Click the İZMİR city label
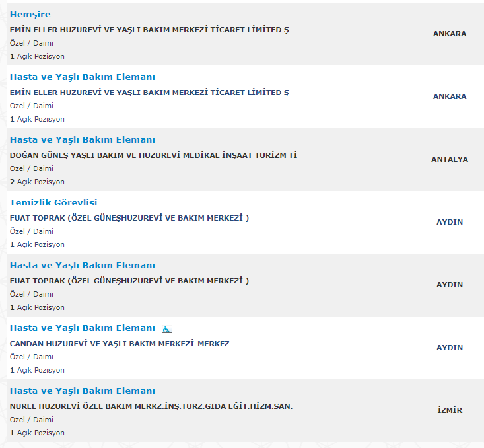The width and height of the screenshot is (484, 448). (450, 410)
